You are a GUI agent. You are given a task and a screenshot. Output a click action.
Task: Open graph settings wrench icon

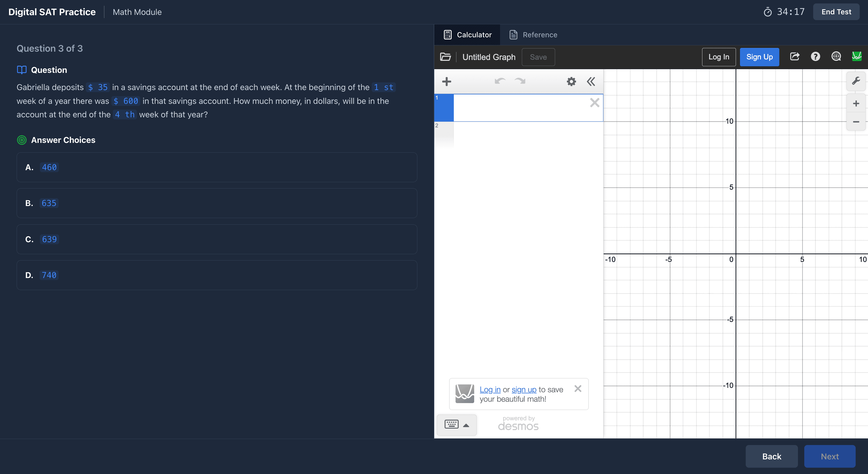pos(856,81)
